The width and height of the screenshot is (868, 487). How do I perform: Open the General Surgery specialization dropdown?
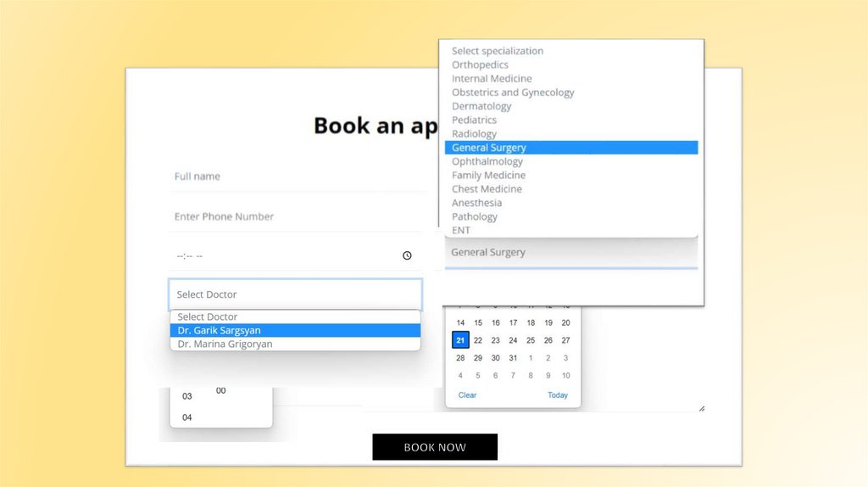[570, 252]
